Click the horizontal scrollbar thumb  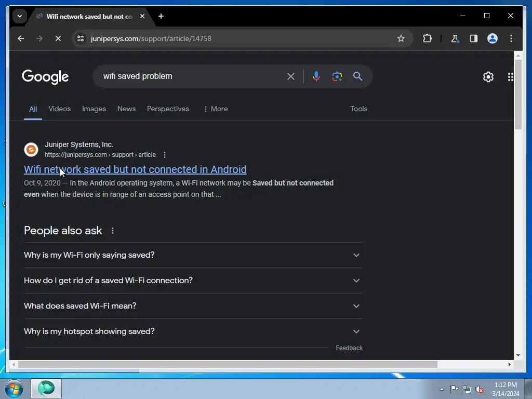228,364
